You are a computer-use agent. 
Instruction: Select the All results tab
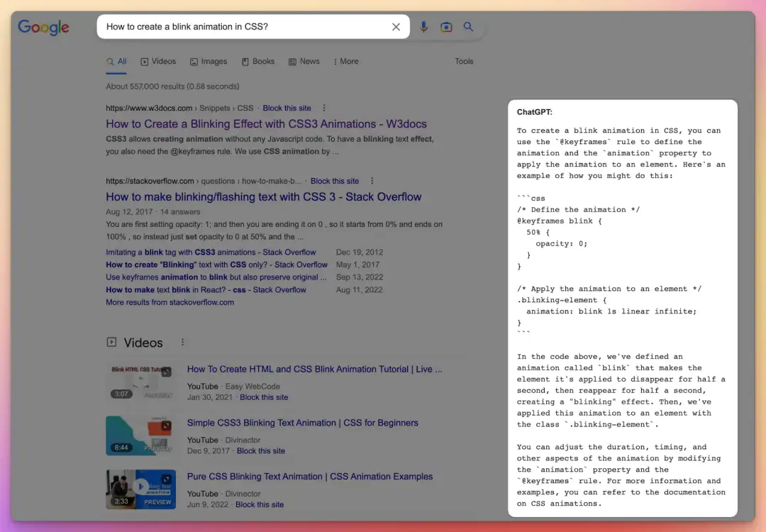point(116,62)
